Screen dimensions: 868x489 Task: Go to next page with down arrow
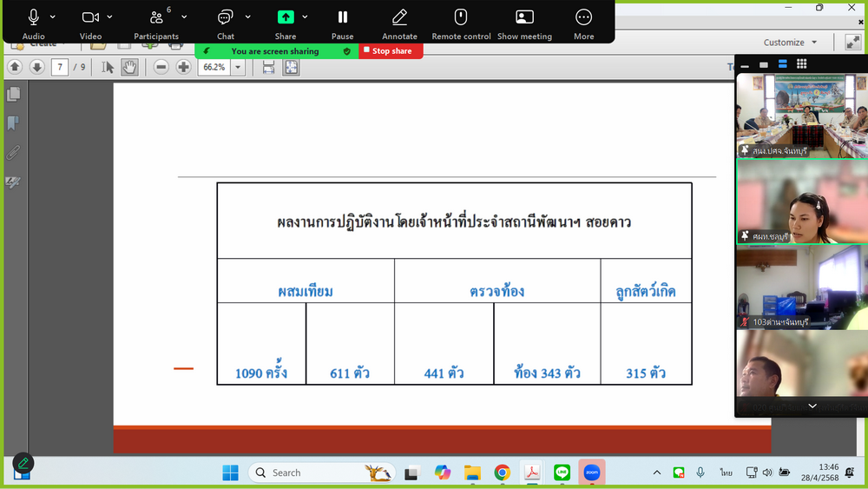tap(37, 67)
